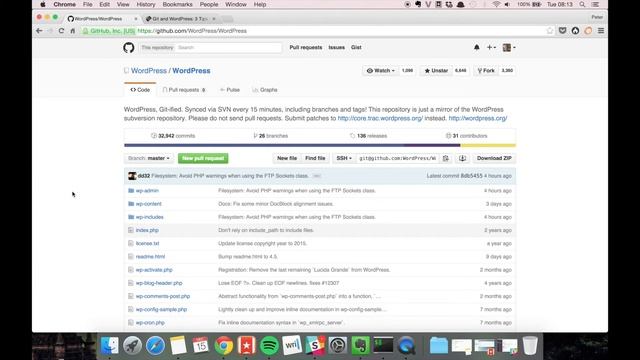Open the wp-includes folder
The width and height of the screenshot is (640, 360).
(x=149, y=217)
